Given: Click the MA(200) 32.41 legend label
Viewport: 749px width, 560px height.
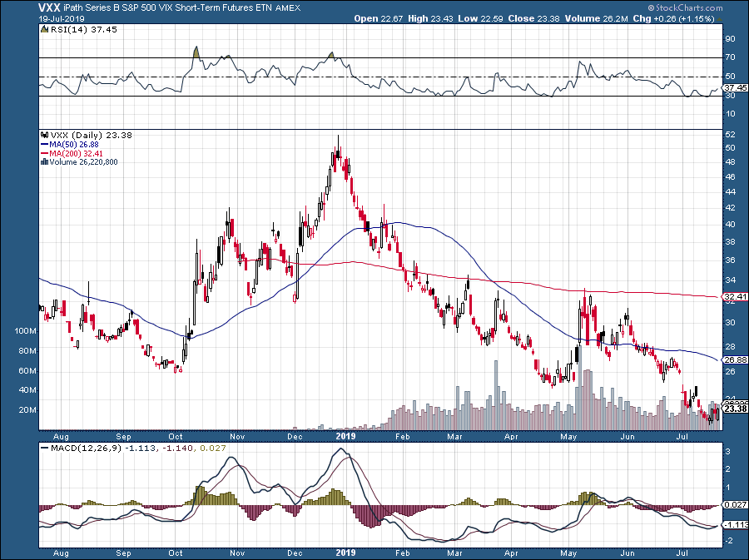Looking at the screenshot, I should (76, 153).
